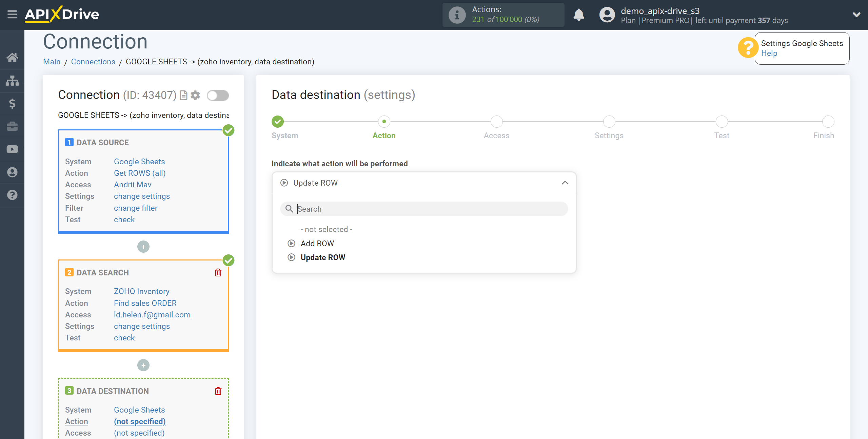Click the Connections breadcrumb link

[x=93, y=62]
